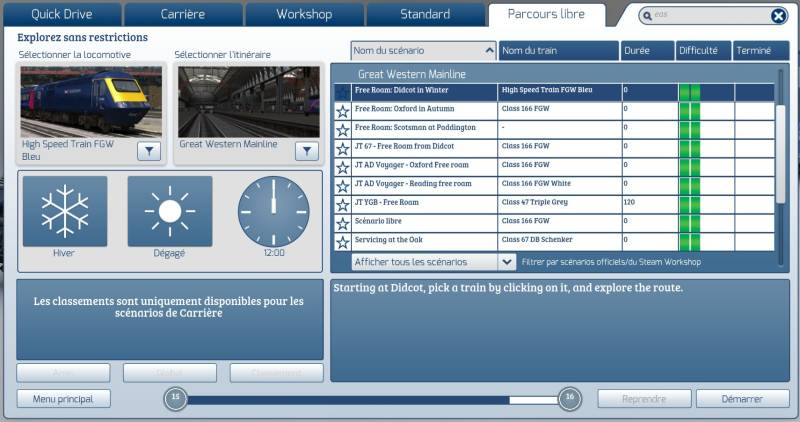The height and width of the screenshot is (422, 800).
Task: Return via the Menu principal button
Action: 63,399
